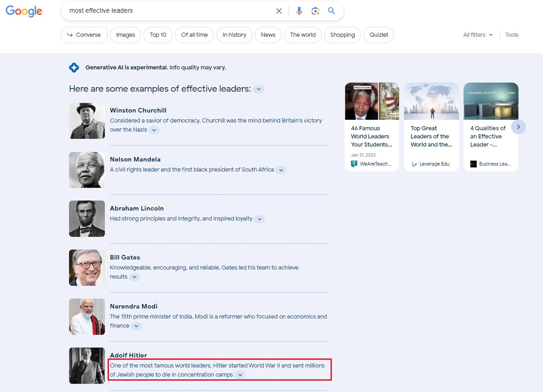
Task: Click the magnifying glass search icon
Action: [x=331, y=11]
